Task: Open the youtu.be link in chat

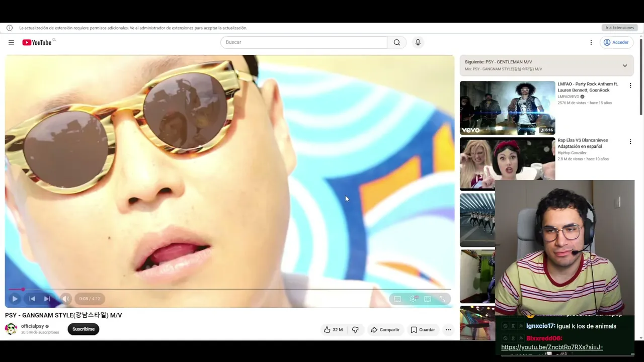Action: click(552, 347)
